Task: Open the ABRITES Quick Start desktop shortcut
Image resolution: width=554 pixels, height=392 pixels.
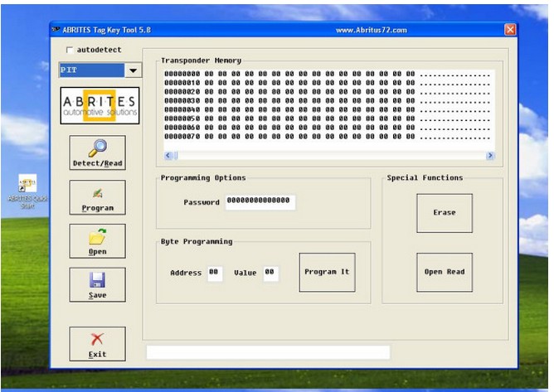Action: [x=27, y=190]
